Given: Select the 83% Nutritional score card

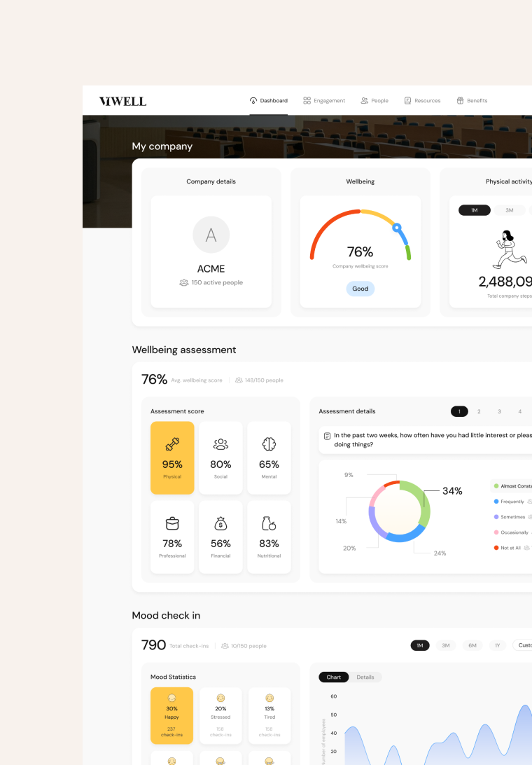Looking at the screenshot, I should click(269, 537).
